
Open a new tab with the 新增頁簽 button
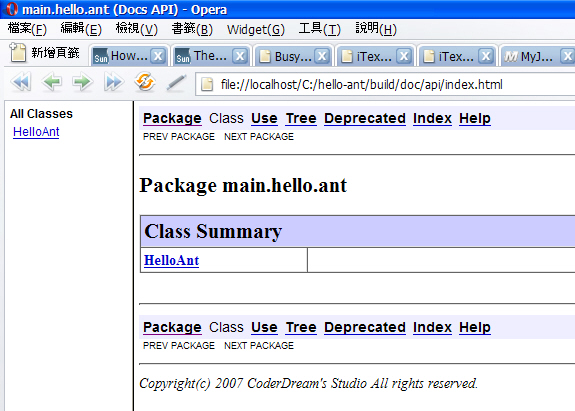tap(44, 53)
